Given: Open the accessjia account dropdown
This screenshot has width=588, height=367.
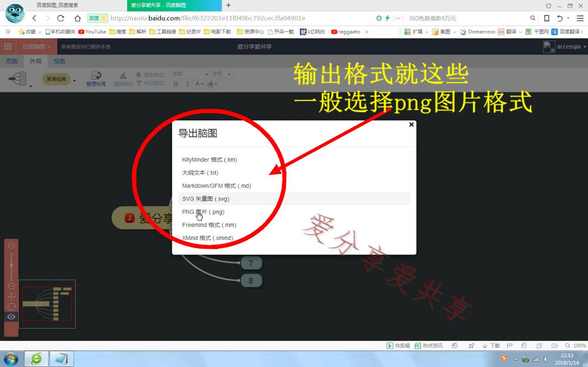Looking at the screenshot, I should (568, 46).
